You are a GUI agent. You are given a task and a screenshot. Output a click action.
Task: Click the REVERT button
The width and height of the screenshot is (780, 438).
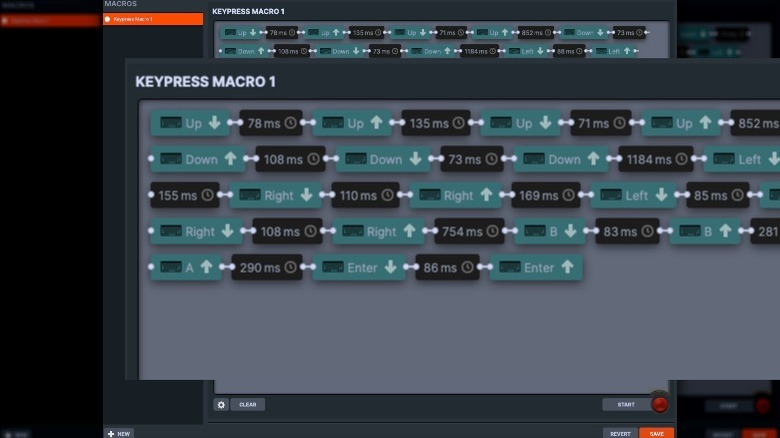point(620,434)
